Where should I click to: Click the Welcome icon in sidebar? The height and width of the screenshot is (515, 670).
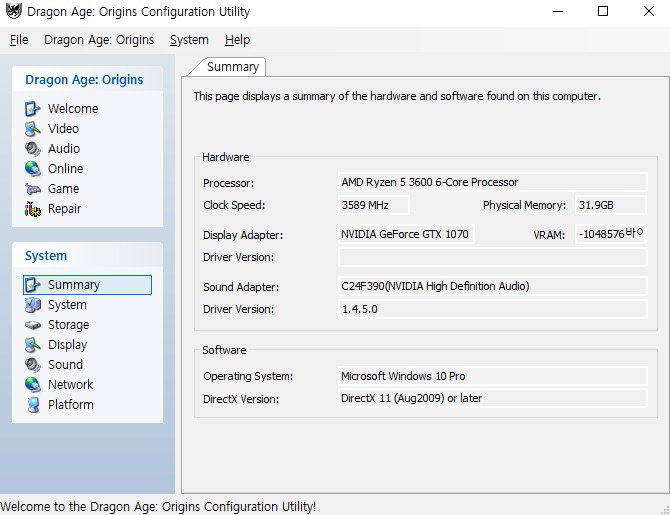(x=33, y=108)
